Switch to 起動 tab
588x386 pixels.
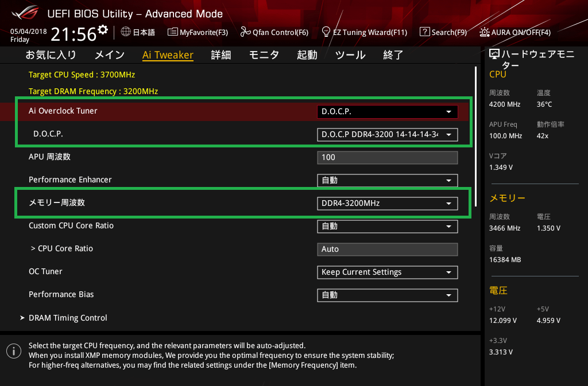tap(307, 55)
